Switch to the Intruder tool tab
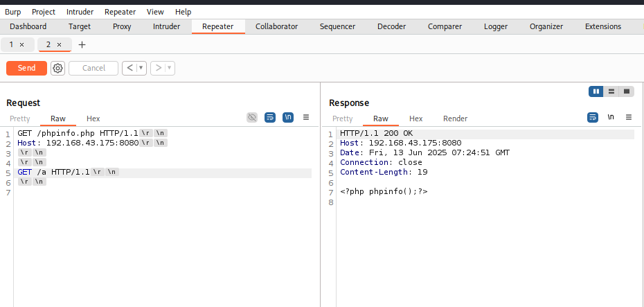 pos(166,27)
